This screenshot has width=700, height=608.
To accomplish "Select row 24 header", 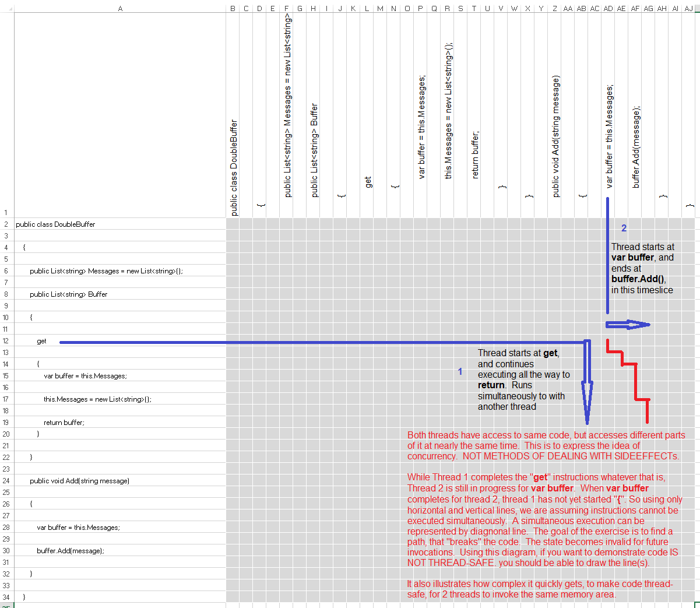I will tap(7, 480).
